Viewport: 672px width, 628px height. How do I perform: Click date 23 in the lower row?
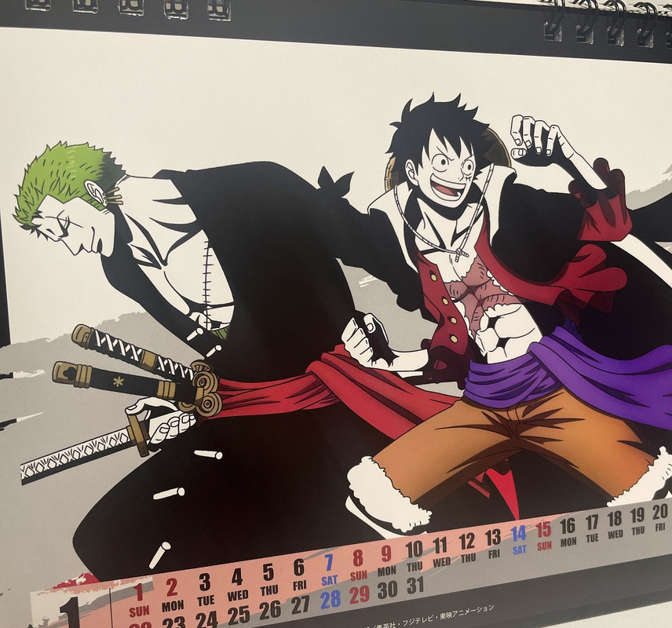173,622
